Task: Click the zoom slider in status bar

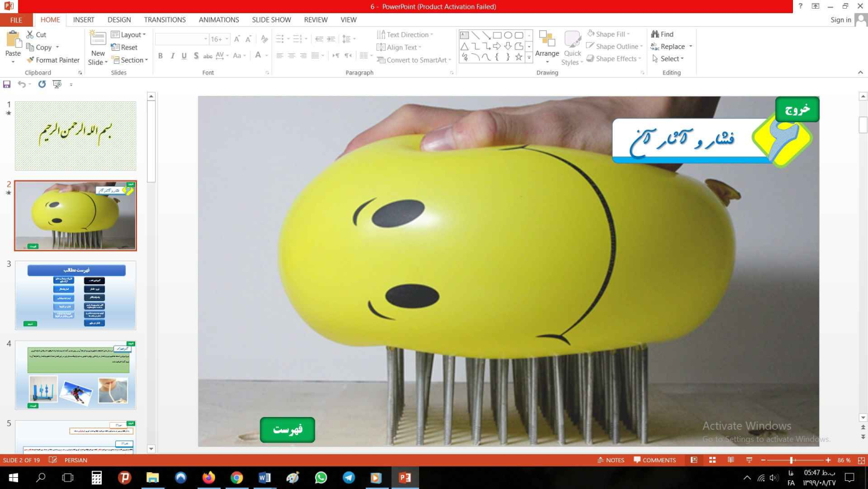Action: click(792, 460)
